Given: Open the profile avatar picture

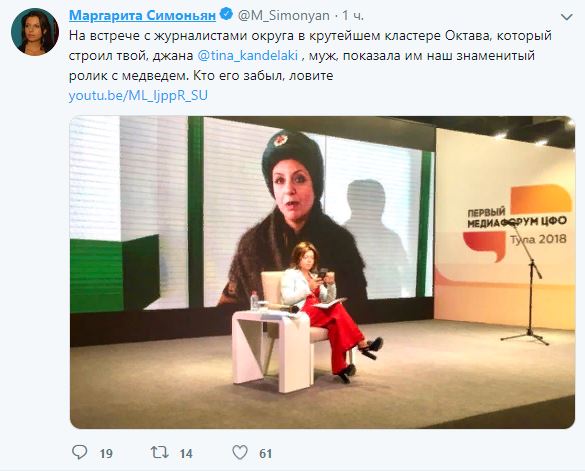Looking at the screenshot, I should [x=35, y=32].
